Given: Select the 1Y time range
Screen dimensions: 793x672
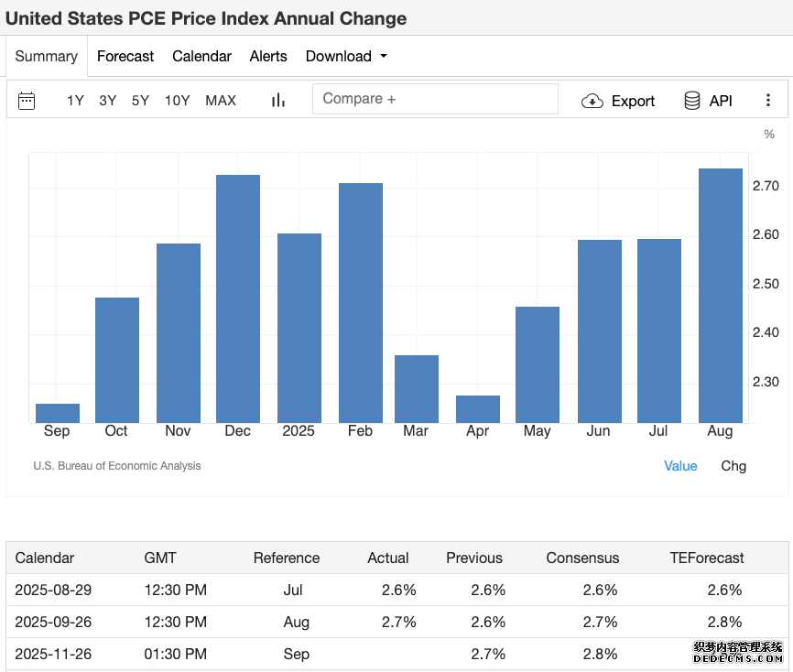Looking at the screenshot, I should coord(75,101).
